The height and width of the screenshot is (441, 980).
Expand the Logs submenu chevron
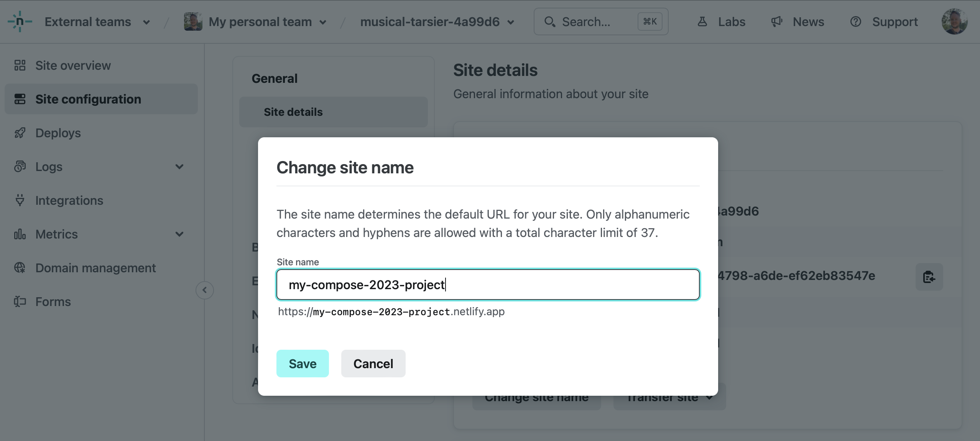coord(179,167)
